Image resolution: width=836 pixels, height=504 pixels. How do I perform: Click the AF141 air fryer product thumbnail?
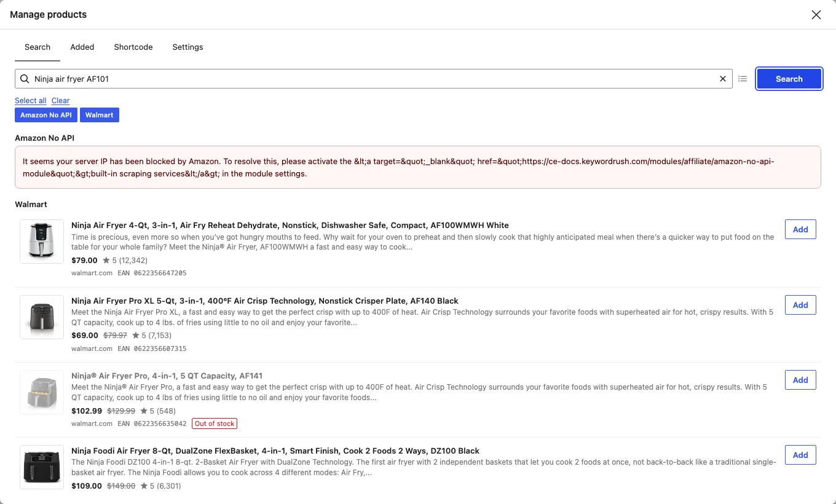click(x=42, y=392)
